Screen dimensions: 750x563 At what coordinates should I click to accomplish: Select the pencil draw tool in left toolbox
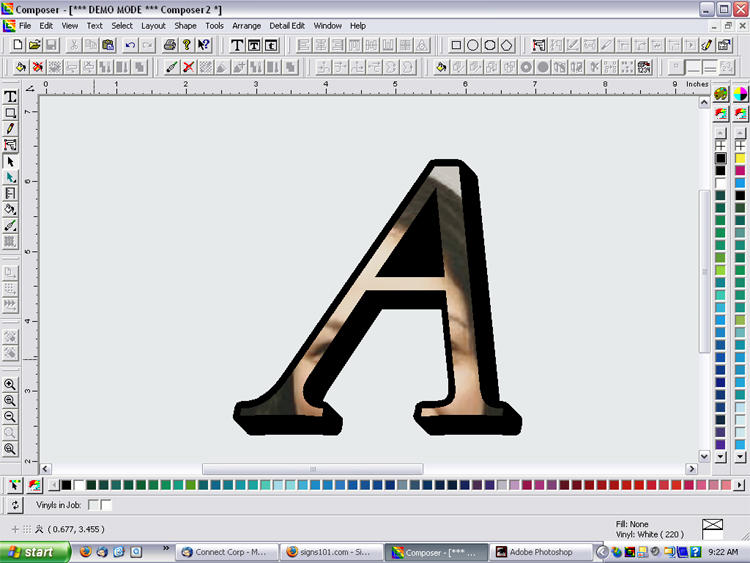click(x=10, y=129)
